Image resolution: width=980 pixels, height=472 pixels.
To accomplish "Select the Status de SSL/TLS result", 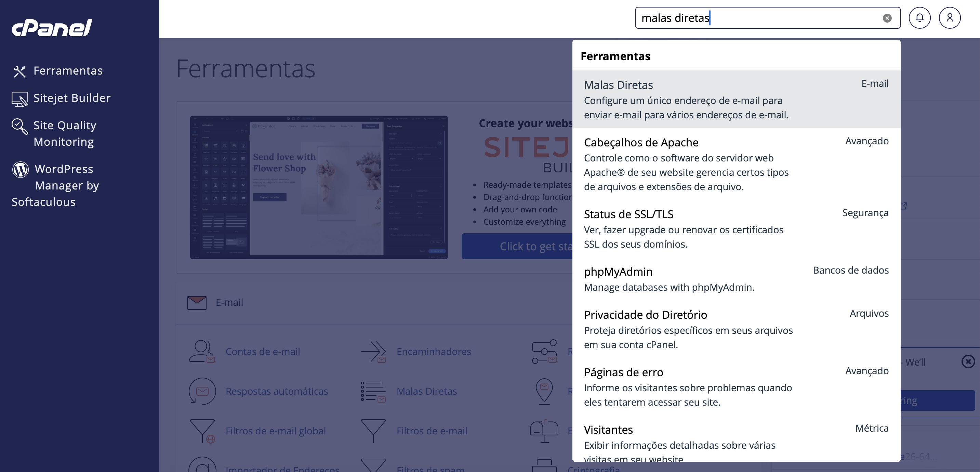I will point(736,228).
